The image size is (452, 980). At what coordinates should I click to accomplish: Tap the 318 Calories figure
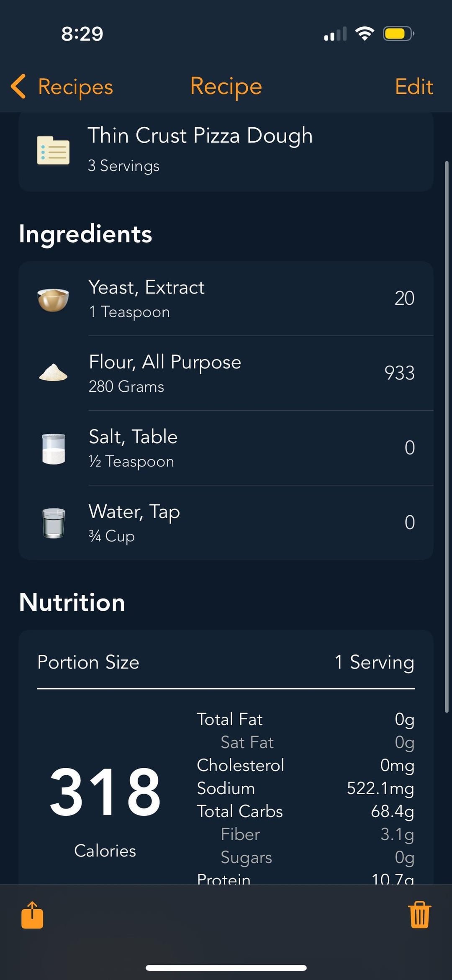[x=105, y=793]
